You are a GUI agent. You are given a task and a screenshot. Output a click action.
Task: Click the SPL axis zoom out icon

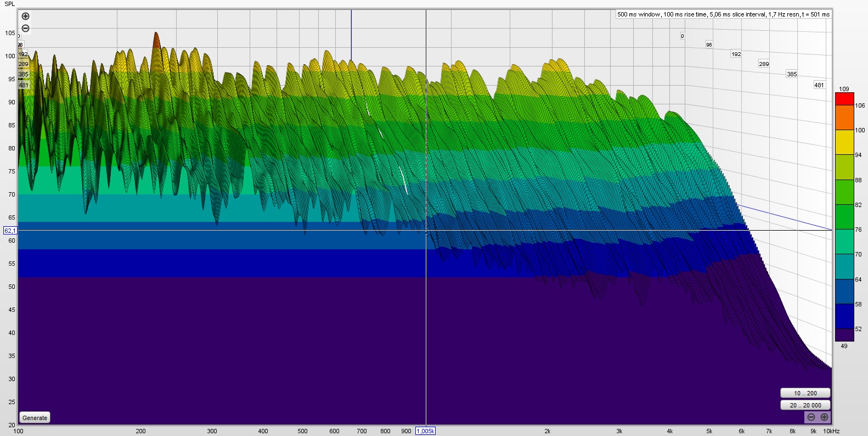click(x=25, y=29)
